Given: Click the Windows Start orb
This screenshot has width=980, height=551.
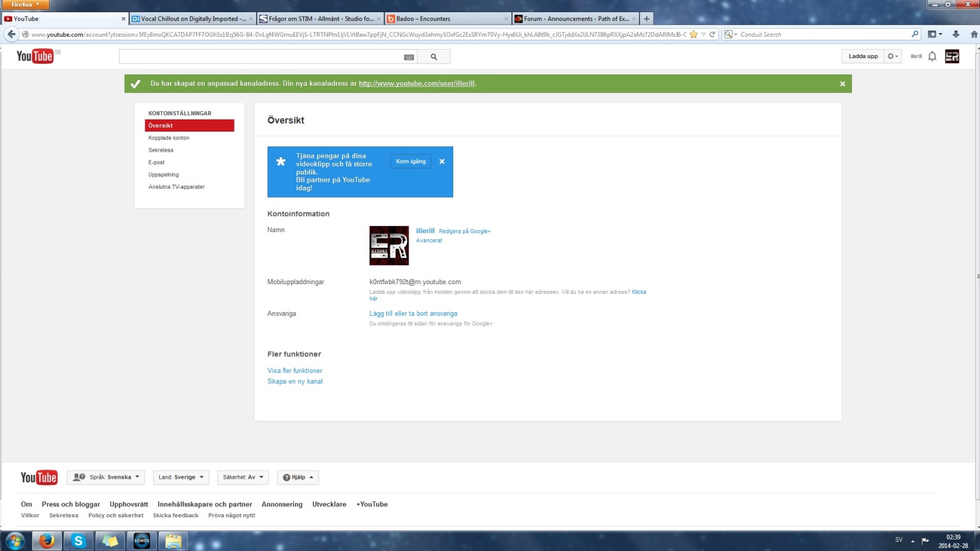Looking at the screenshot, I should [x=15, y=541].
